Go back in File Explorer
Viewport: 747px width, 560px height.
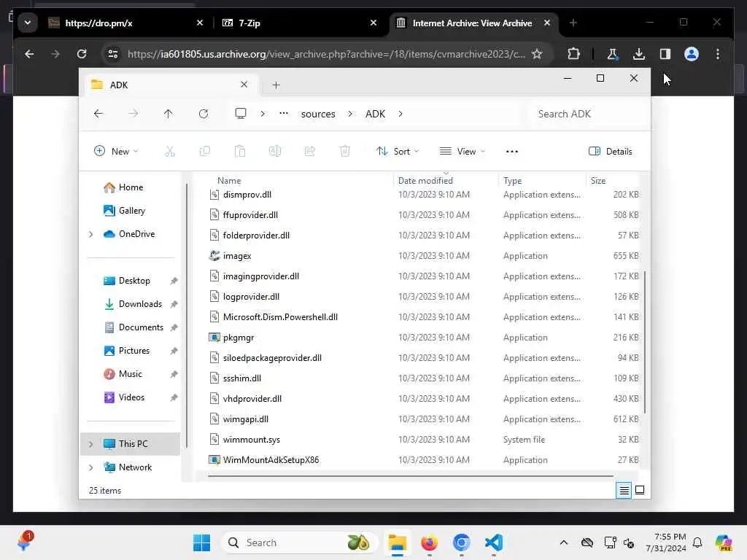(x=98, y=114)
